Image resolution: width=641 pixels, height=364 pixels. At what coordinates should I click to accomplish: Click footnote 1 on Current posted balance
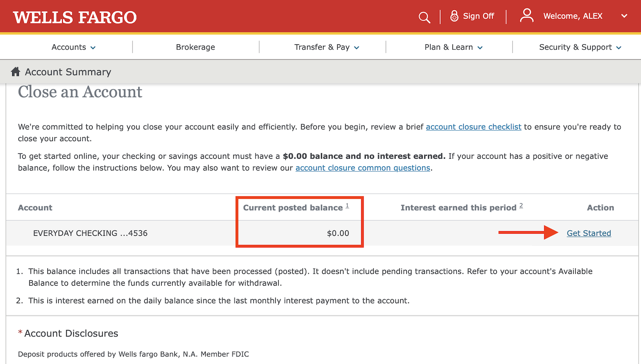[347, 206]
